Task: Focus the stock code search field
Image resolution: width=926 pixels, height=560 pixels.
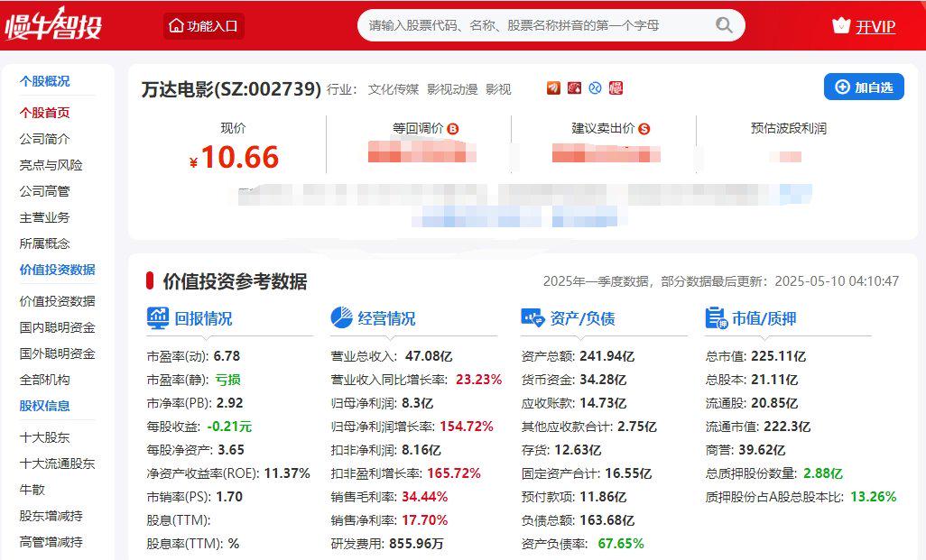Action: (x=551, y=25)
